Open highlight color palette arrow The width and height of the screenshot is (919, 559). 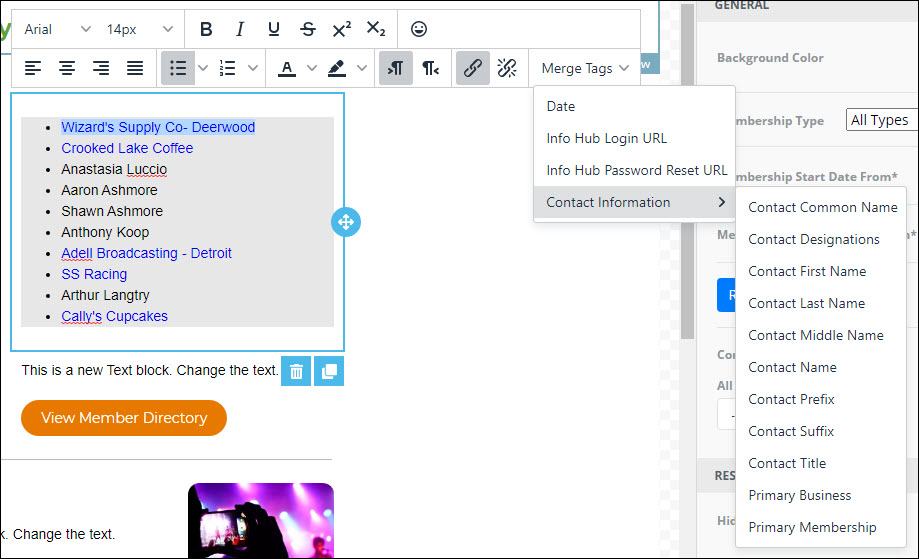362,69
